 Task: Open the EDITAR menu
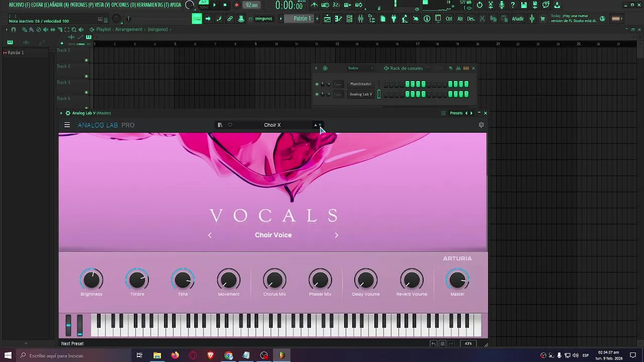click(x=40, y=5)
